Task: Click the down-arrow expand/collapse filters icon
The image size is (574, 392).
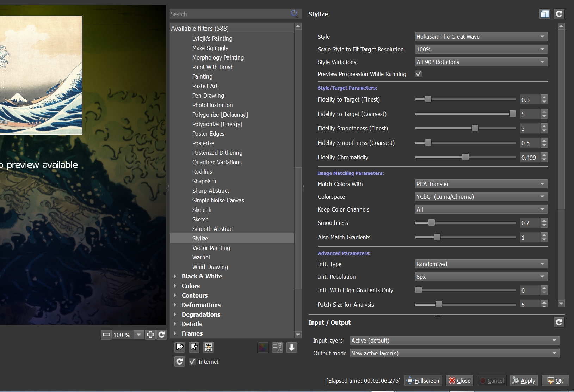Action: tap(292, 348)
